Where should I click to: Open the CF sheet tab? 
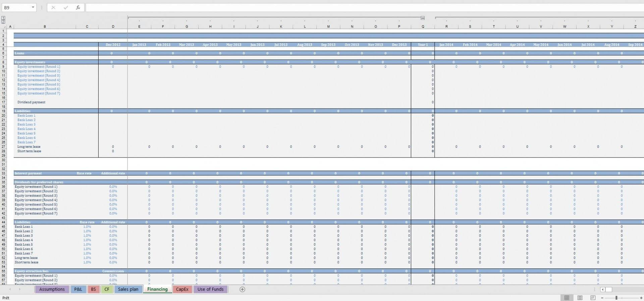(107, 289)
